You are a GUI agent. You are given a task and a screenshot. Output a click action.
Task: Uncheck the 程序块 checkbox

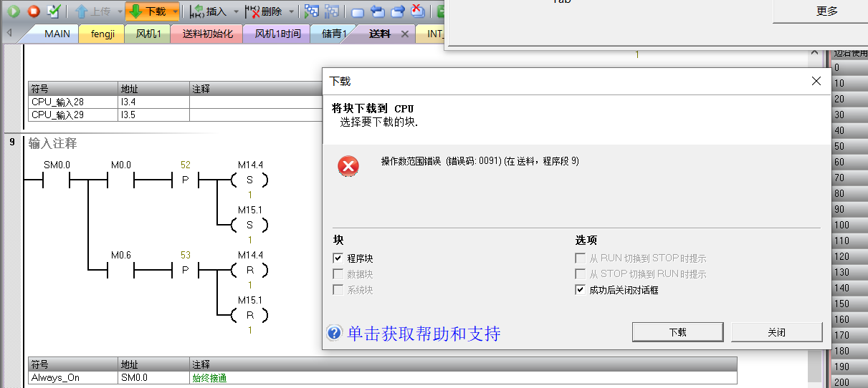[x=338, y=258]
